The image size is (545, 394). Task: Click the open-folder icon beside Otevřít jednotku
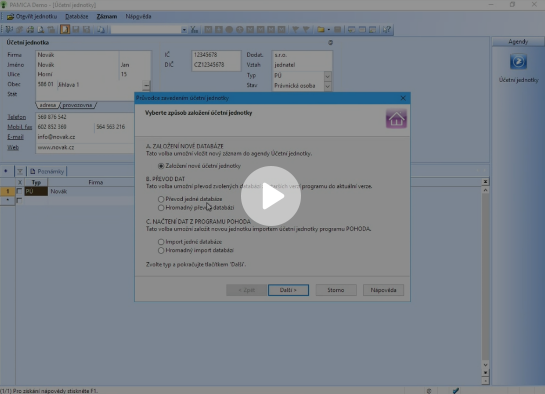10,16
